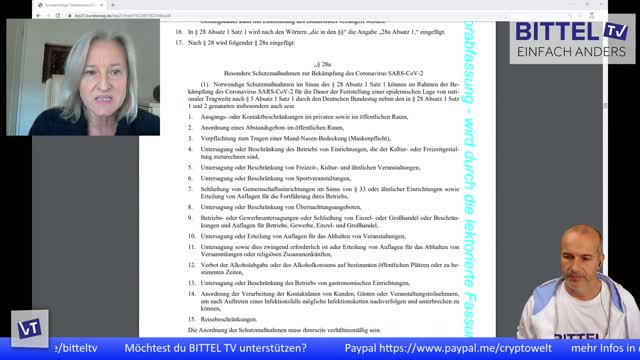Click the browser forward arrow
Screen dimensions: 640x360
click(x=48, y=16)
